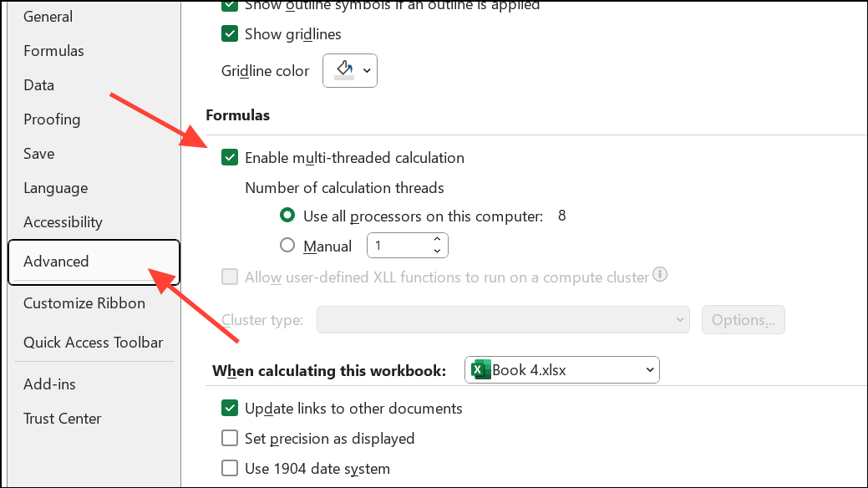Open the Gridline color dropdown arrow
868x488 pixels.
[367, 71]
